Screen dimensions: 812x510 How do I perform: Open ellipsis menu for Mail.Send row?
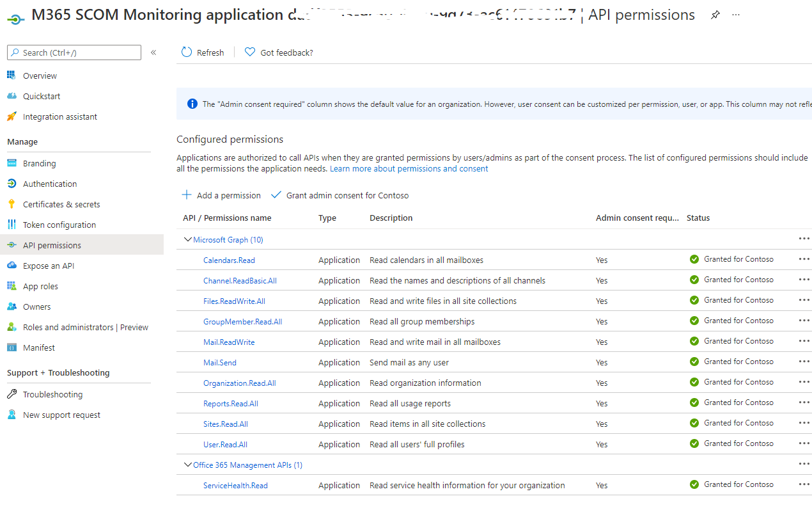(804, 362)
